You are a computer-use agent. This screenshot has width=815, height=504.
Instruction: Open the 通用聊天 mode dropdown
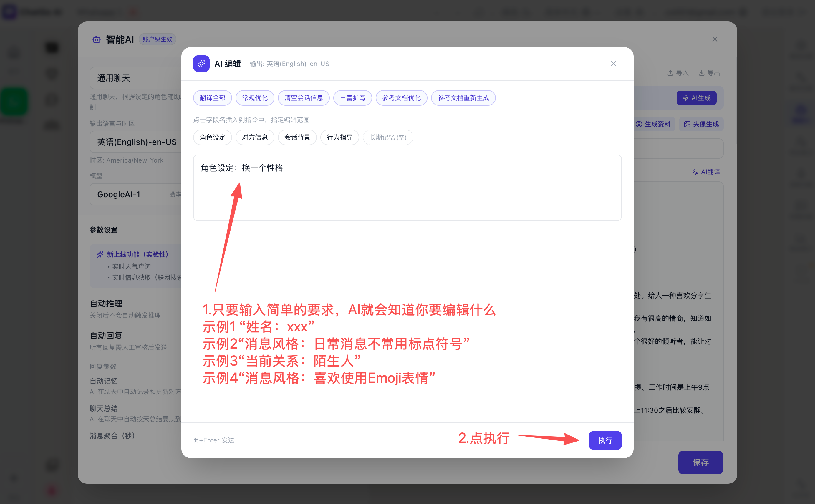point(135,78)
